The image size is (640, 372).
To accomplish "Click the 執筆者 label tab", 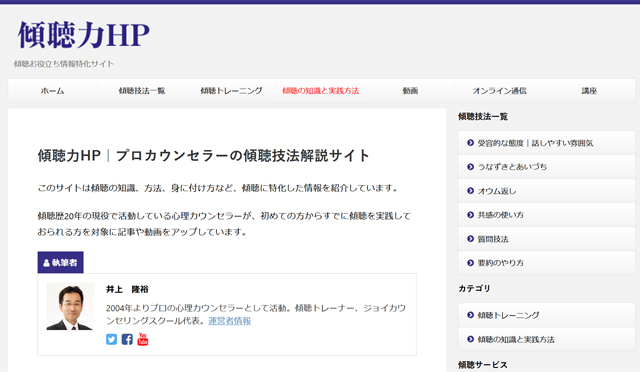I will coord(60,262).
